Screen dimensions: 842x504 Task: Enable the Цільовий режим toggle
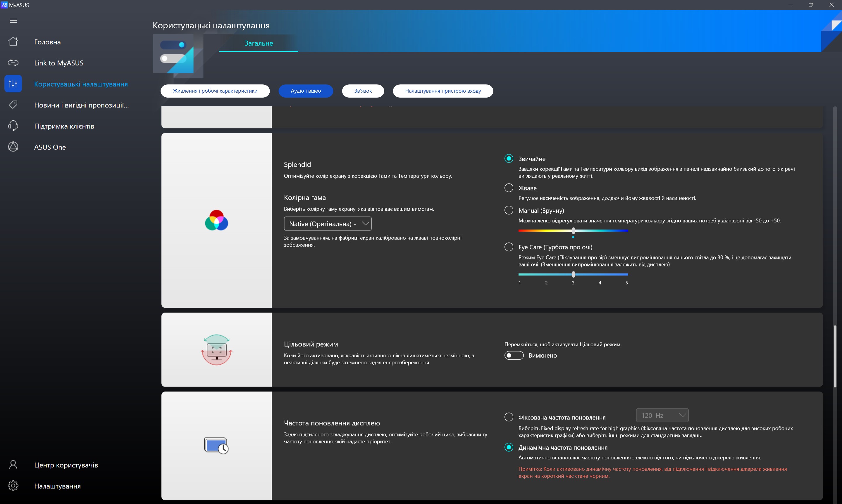point(514,355)
